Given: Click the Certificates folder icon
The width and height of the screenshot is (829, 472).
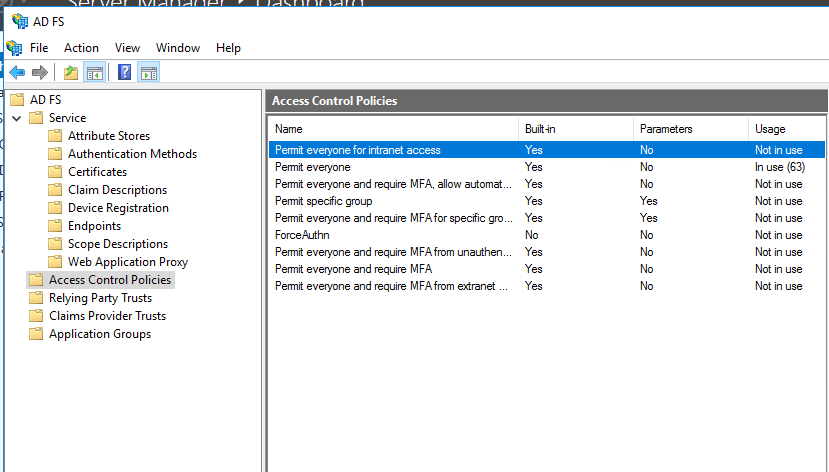Looking at the screenshot, I should 55,172.
